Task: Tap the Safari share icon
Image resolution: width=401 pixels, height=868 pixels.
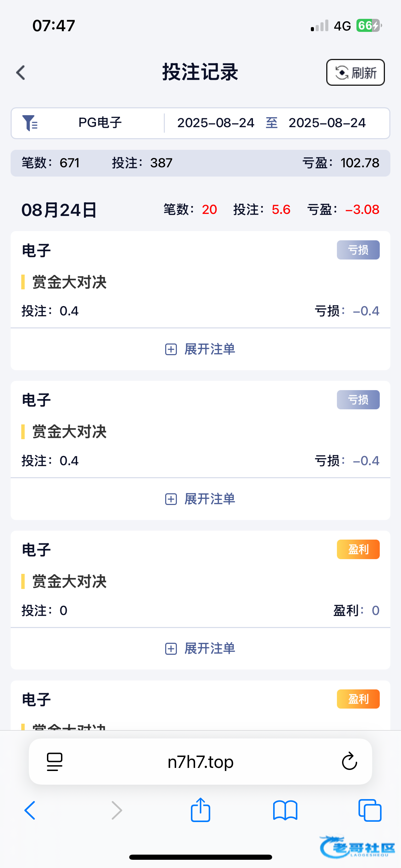Action: tap(200, 810)
